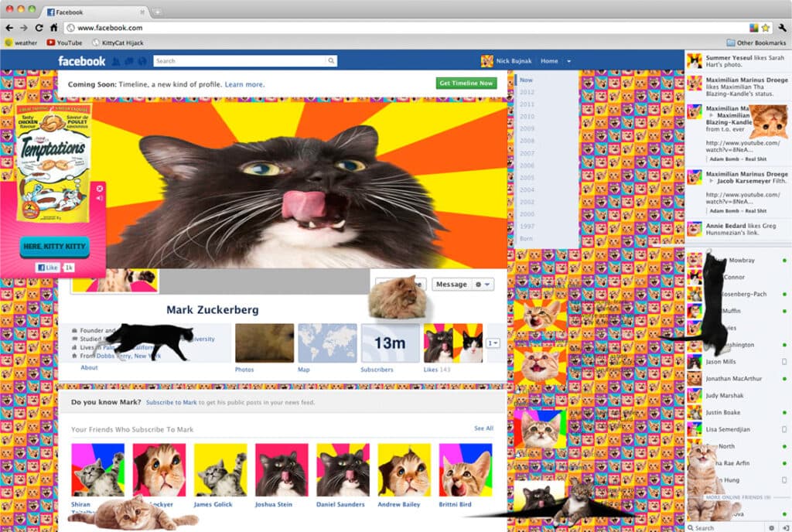Open Nick Bujnak profile link

514,61
